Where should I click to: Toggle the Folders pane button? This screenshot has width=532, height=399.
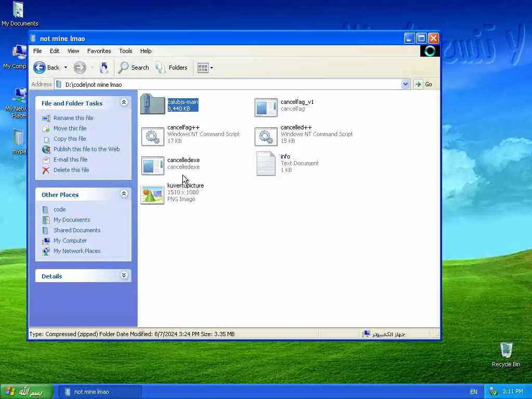click(x=171, y=68)
